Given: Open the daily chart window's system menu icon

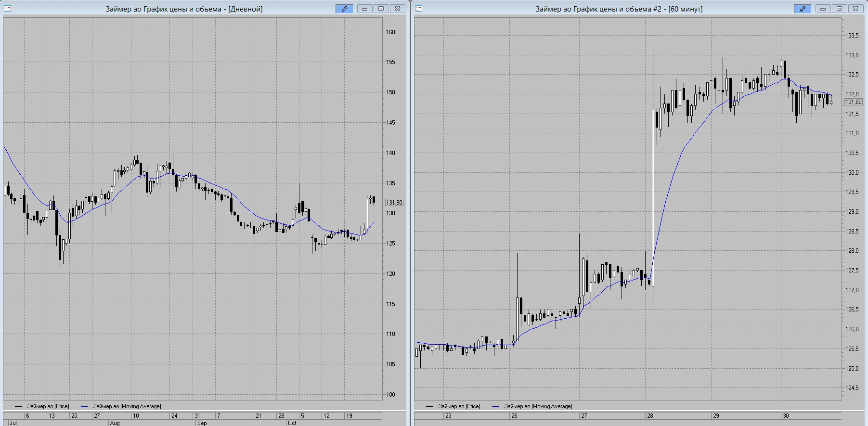Looking at the screenshot, I should coord(7,9).
